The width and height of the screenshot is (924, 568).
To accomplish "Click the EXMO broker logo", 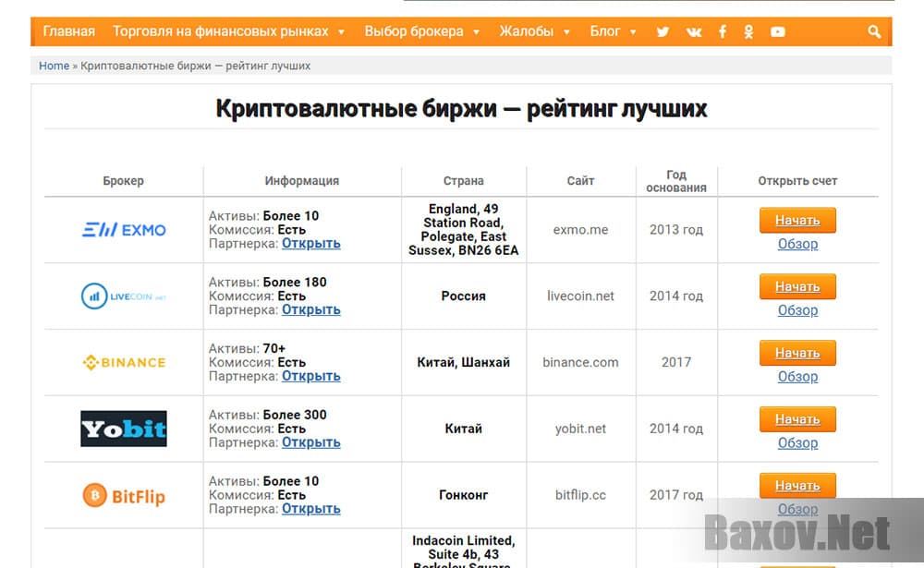I will pos(124,230).
